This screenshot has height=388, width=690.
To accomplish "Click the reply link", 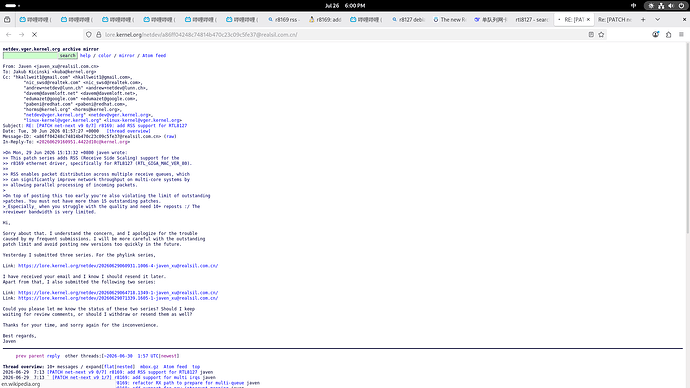I will [53, 356].
